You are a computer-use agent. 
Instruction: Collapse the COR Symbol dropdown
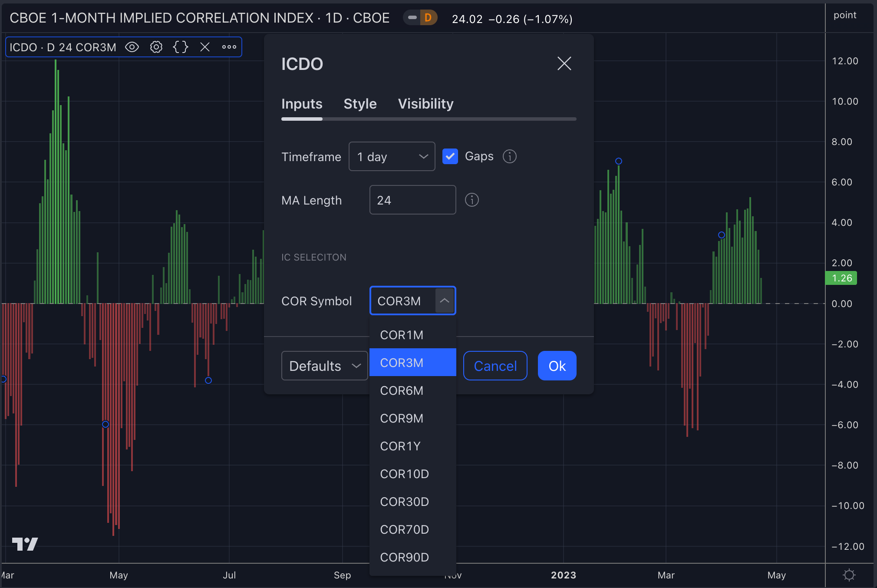click(445, 301)
